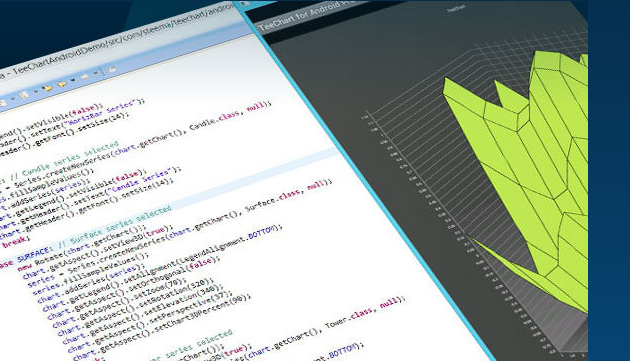Open the dropdown arrow after yellow arrows

point(72,80)
